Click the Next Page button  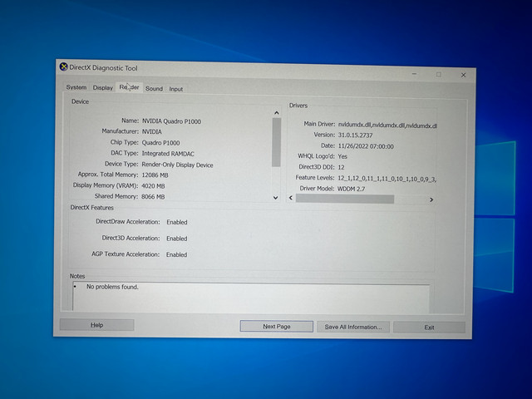(x=277, y=327)
